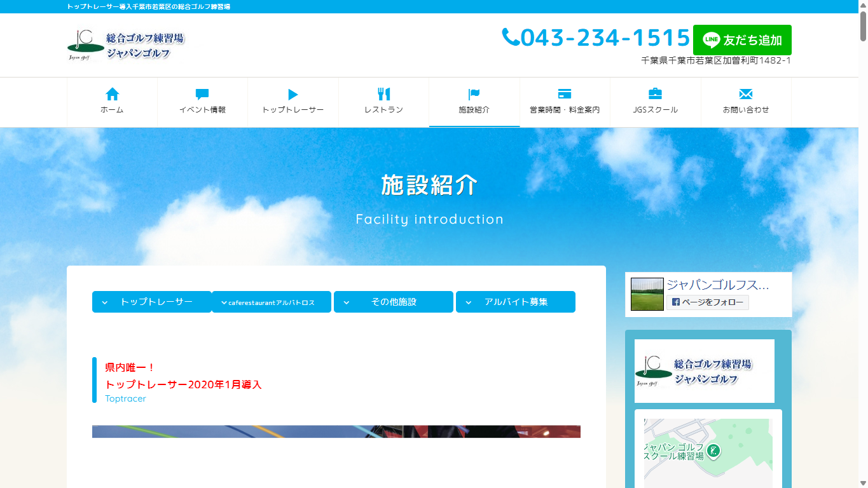Open トップトレーサー navigation menu item
The width and height of the screenshot is (868, 488).
click(293, 102)
